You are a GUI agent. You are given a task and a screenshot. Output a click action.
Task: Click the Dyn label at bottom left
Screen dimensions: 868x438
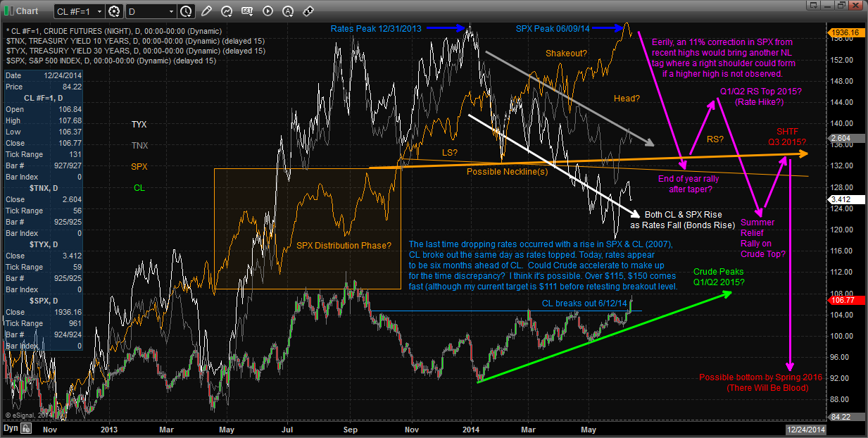[x=10, y=428]
